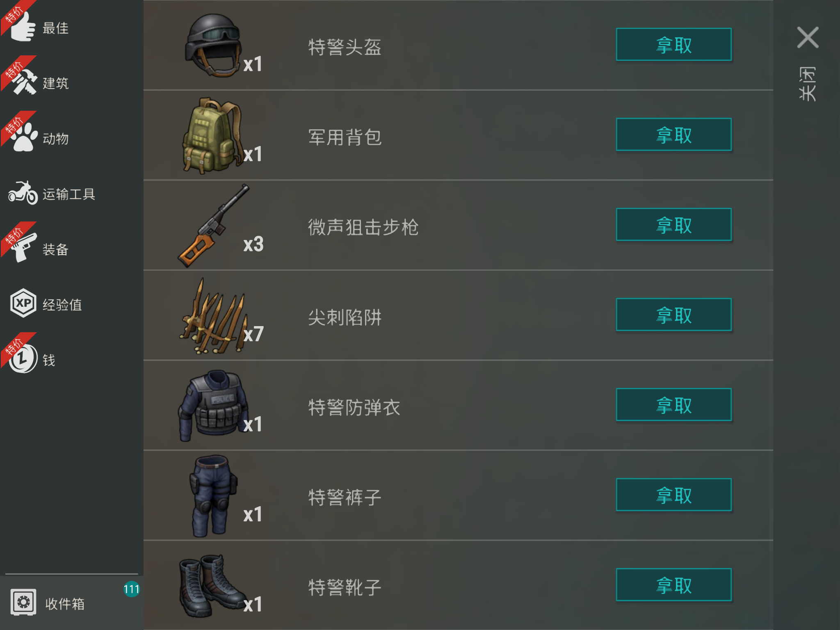Close the inbox panel with X
840x630 pixels.
(808, 38)
